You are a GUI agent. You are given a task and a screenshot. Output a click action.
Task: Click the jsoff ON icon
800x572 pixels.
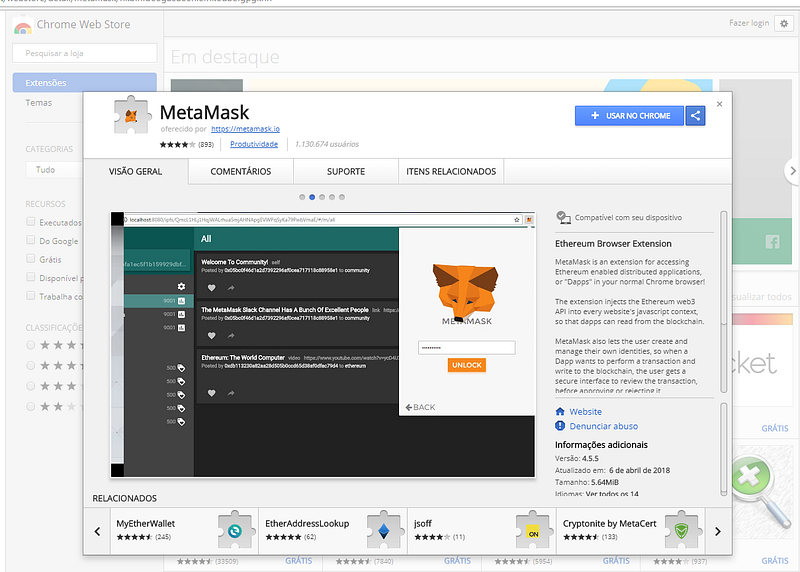click(533, 531)
